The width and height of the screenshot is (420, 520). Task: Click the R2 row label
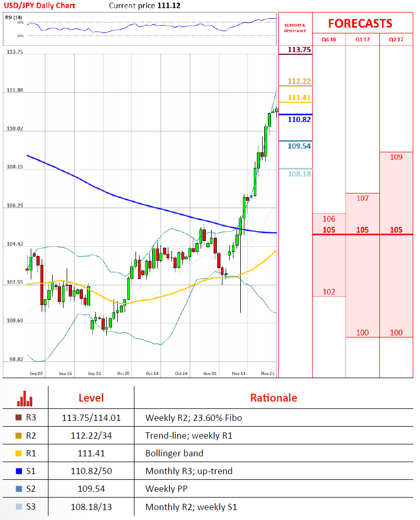31,436
